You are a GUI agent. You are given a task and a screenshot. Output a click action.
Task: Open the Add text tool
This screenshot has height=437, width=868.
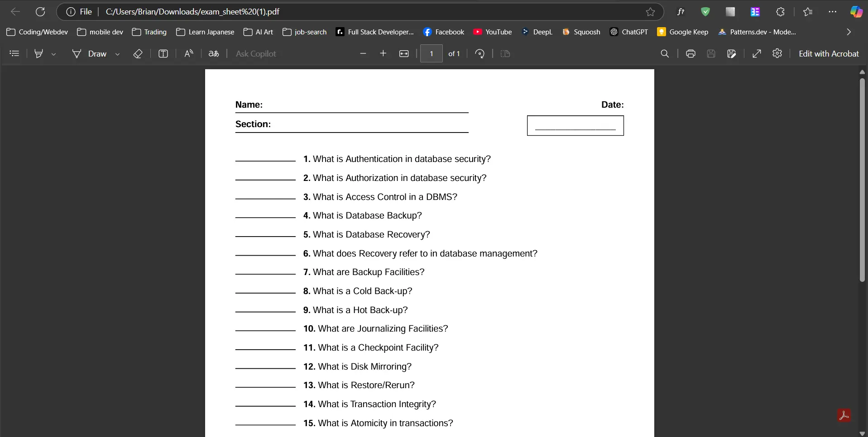(x=163, y=54)
